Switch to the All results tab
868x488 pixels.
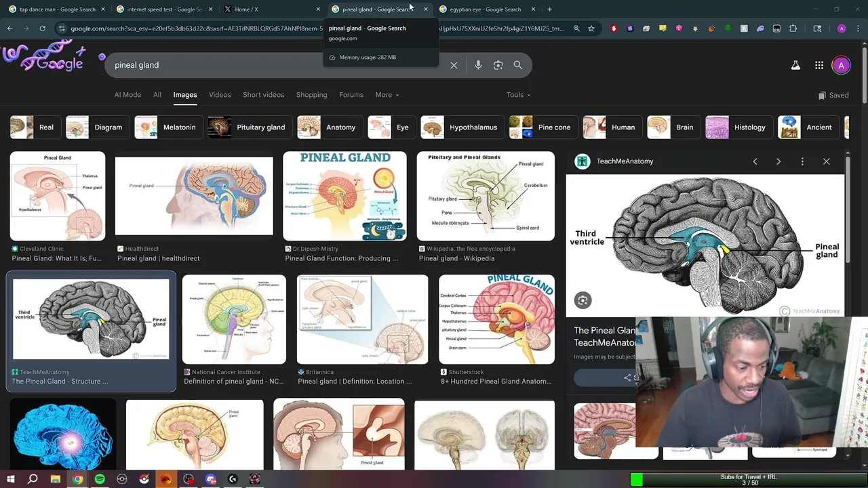[x=157, y=95]
